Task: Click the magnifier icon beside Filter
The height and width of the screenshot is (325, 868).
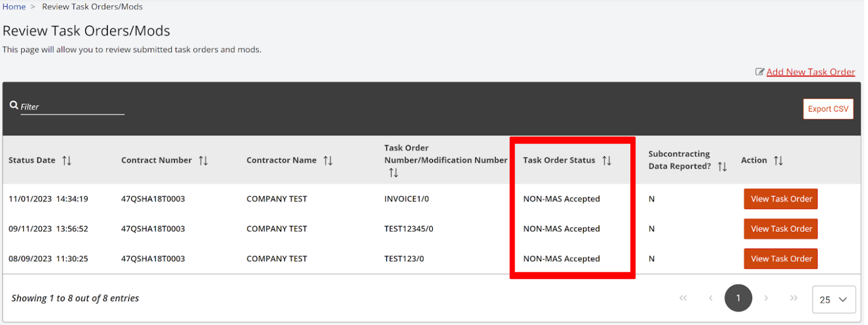Action: point(14,104)
